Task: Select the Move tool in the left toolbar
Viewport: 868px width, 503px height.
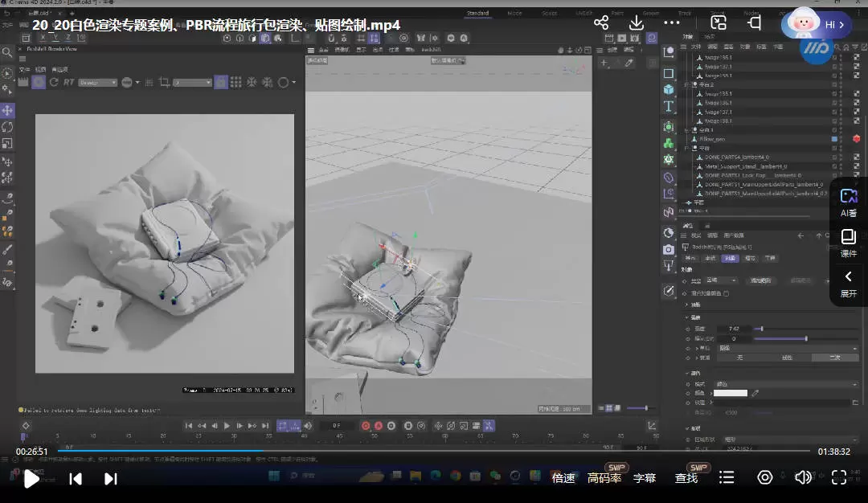Action: (x=7, y=110)
